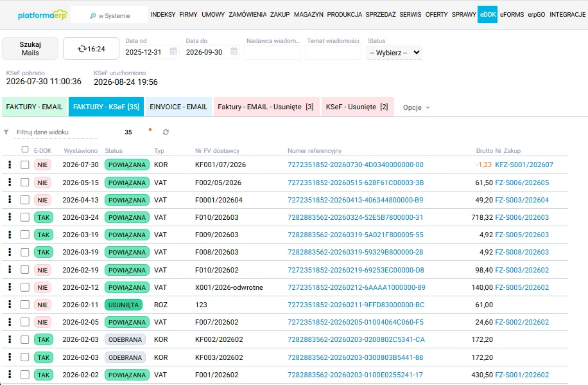Open the eDOK menu
588x385 pixels.
coord(487,14)
